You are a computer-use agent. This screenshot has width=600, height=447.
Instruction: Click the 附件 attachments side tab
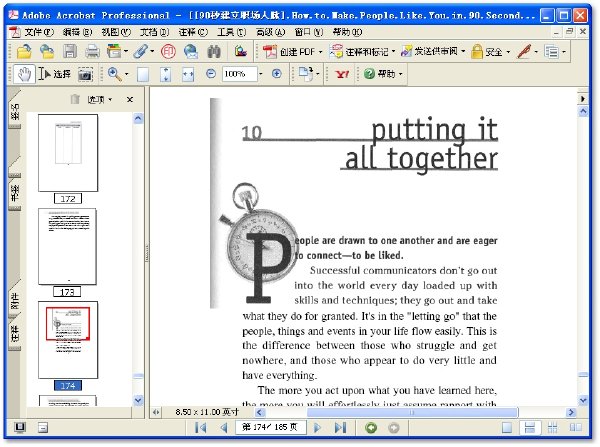(x=15, y=301)
